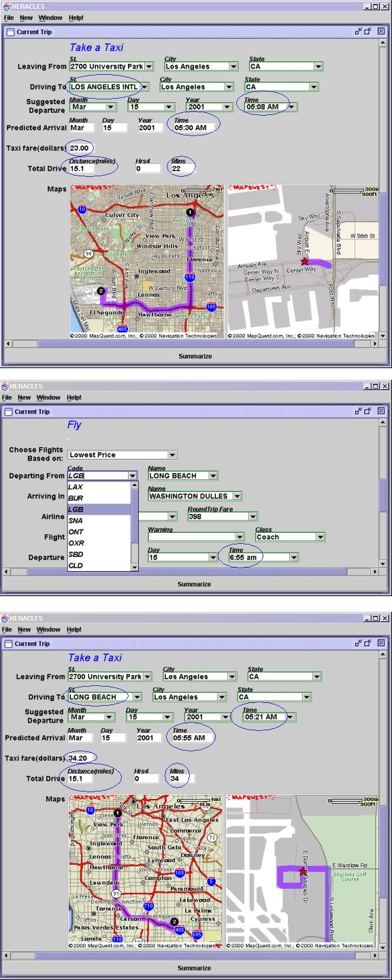Click the Airport Exit street detail map
Image resolution: width=392 pixels, height=980 pixels.
coord(303,261)
